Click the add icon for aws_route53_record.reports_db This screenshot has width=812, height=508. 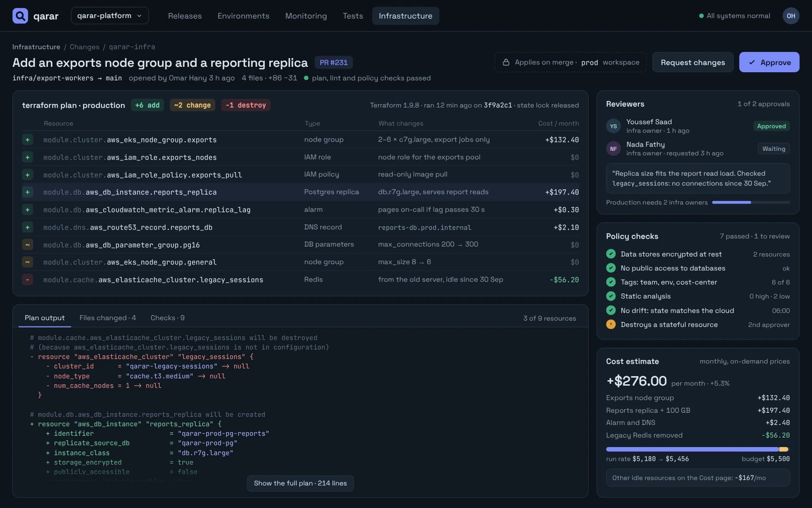(x=28, y=227)
